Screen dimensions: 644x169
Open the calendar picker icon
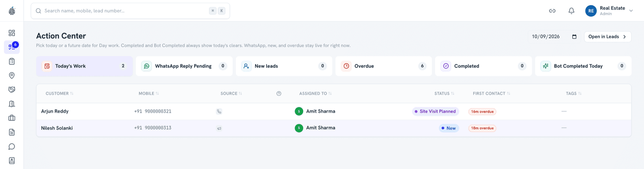(x=574, y=37)
